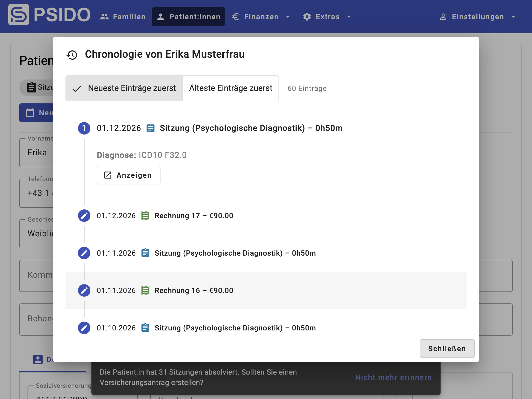Click pencil marker of 01.10.2026 Sitzung
Screen dimensions: 532x399
click(x=84, y=328)
